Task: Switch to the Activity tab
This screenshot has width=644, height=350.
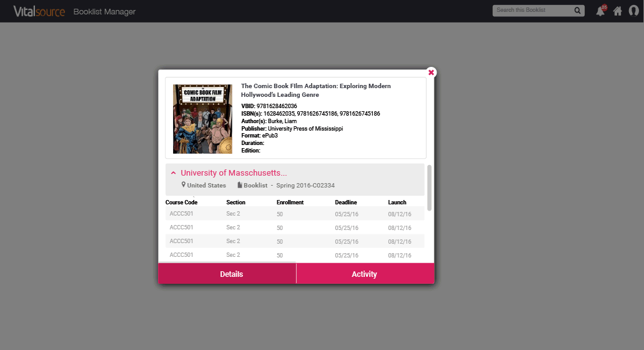Action: (x=365, y=274)
